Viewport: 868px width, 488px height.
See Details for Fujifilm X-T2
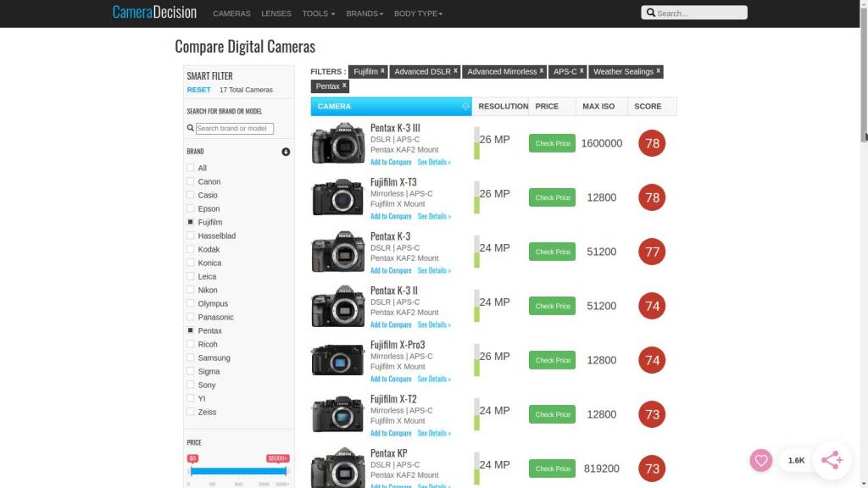[434, 433]
